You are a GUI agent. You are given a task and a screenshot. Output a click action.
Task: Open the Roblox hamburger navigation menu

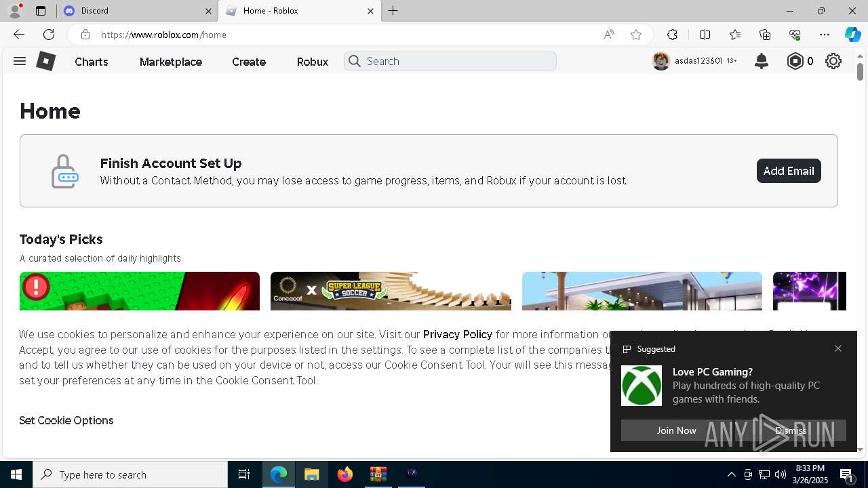(x=20, y=61)
